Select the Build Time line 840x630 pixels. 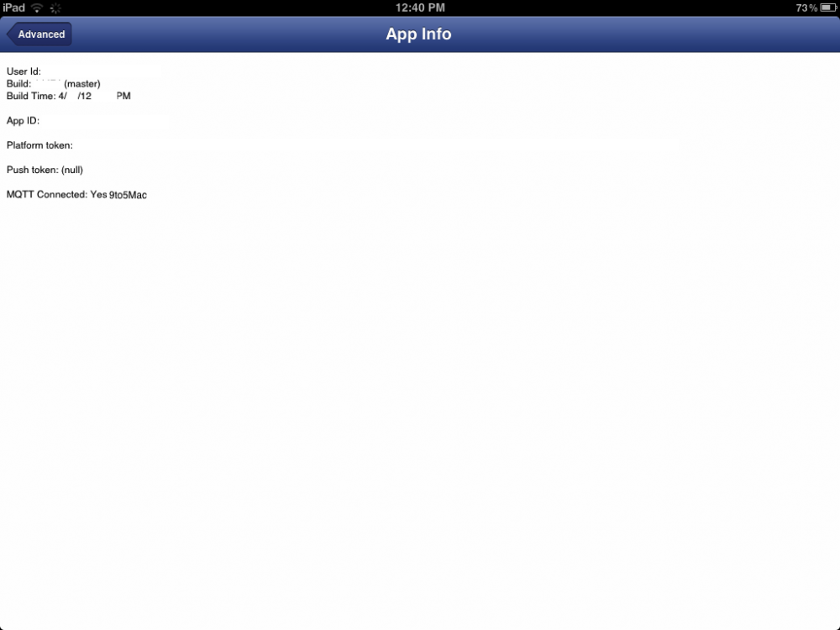tap(69, 96)
